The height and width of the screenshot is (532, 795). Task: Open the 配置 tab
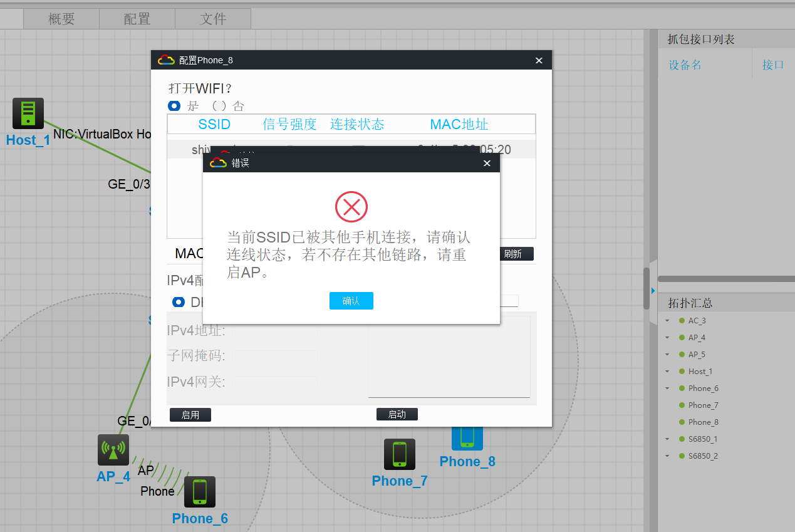(137, 19)
